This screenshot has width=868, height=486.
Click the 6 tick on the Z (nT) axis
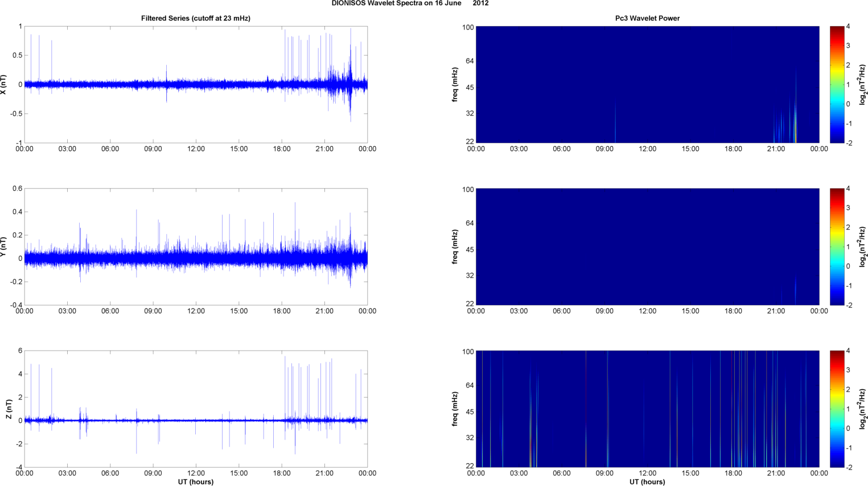pos(20,351)
